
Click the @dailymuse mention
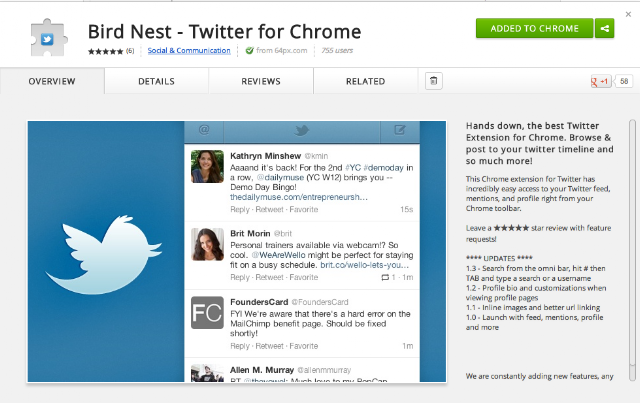pyautogui.click(x=280, y=178)
